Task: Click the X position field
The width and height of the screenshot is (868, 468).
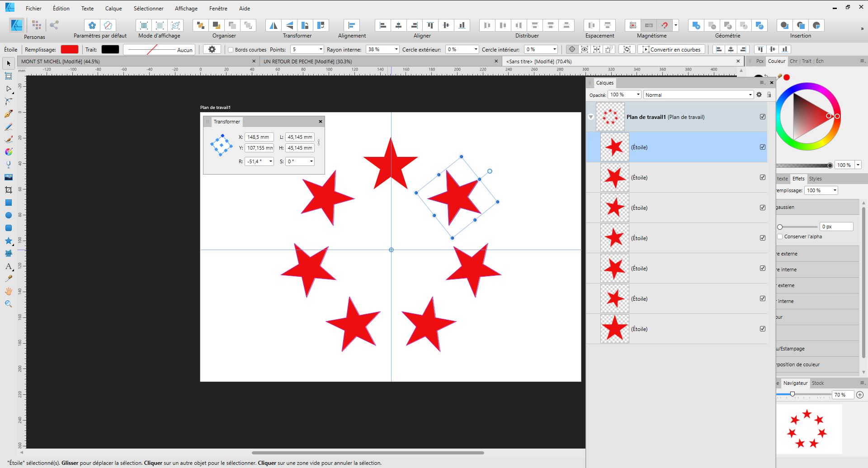Action: tap(259, 137)
